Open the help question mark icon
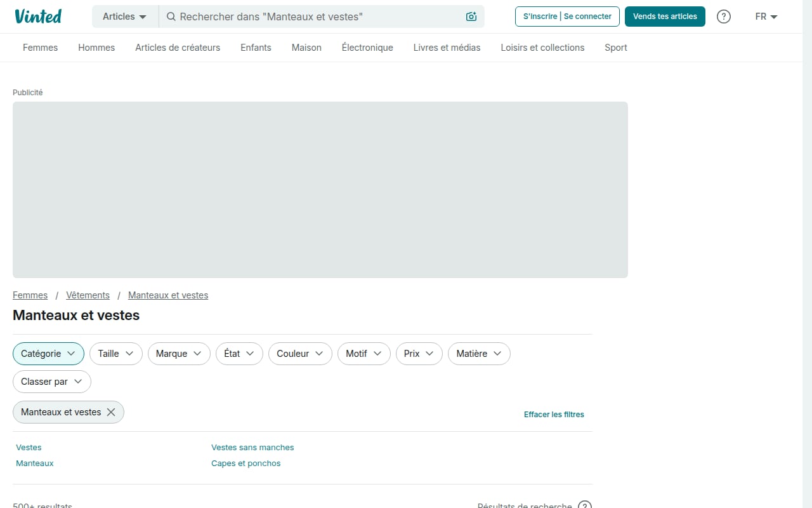This screenshot has height=508, width=812. [724, 17]
